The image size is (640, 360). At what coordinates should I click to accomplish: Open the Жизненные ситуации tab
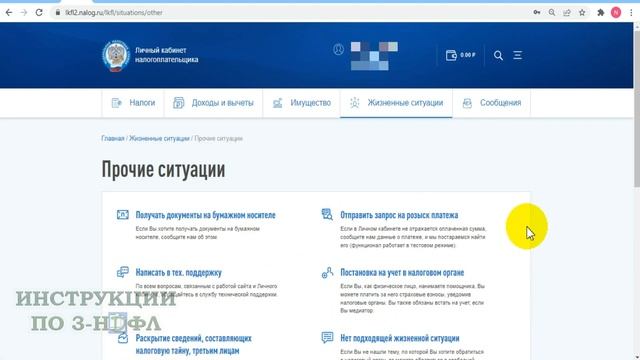point(396,103)
